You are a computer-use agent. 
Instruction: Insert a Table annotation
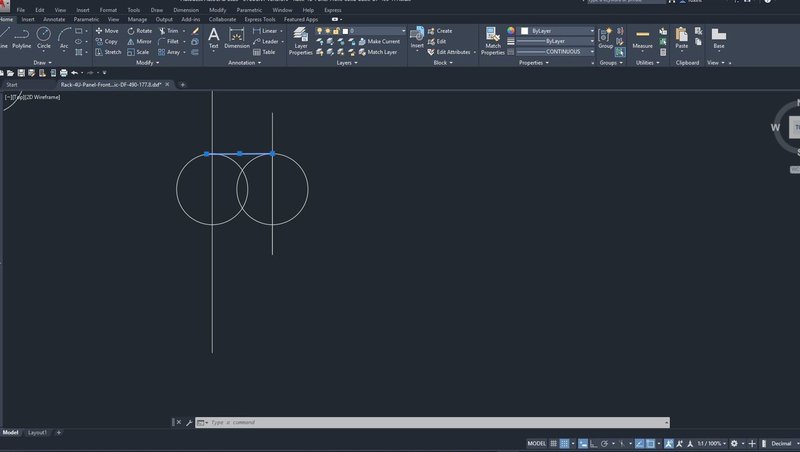point(264,52)
